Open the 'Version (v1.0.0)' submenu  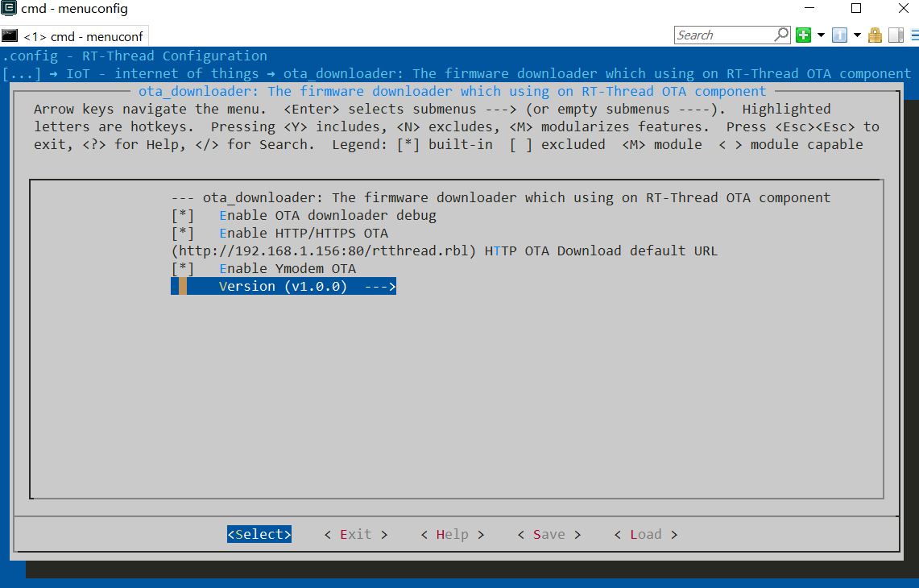(284, 286)
